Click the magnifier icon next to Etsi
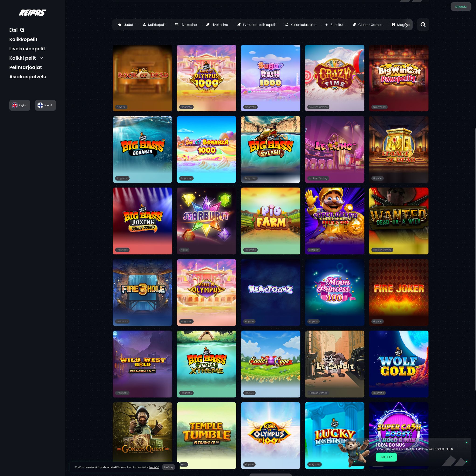476x476 pixels. pos(23,30)
